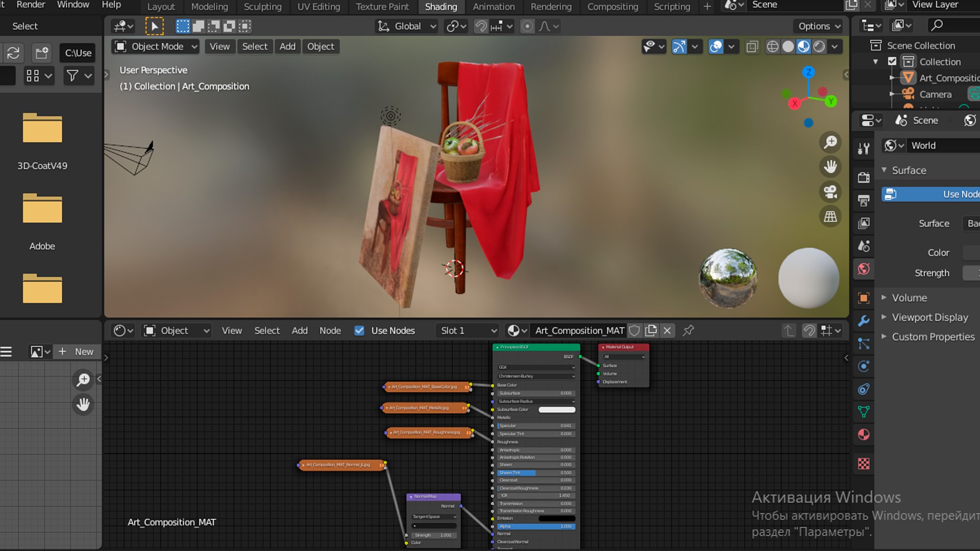Open the Help menu
The width and height of the screenshot is (980, 551).
pyautogui.click(x=111, y=5)
